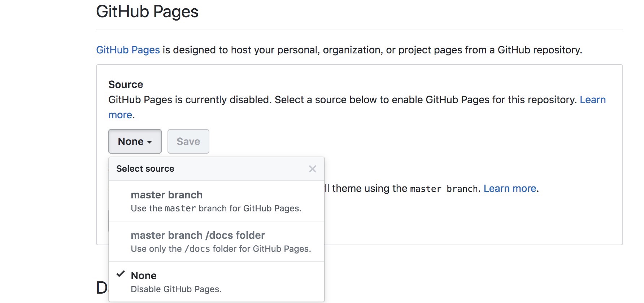
Task: Click 'Disable GitHub Pages.' description
Action: 176,289
